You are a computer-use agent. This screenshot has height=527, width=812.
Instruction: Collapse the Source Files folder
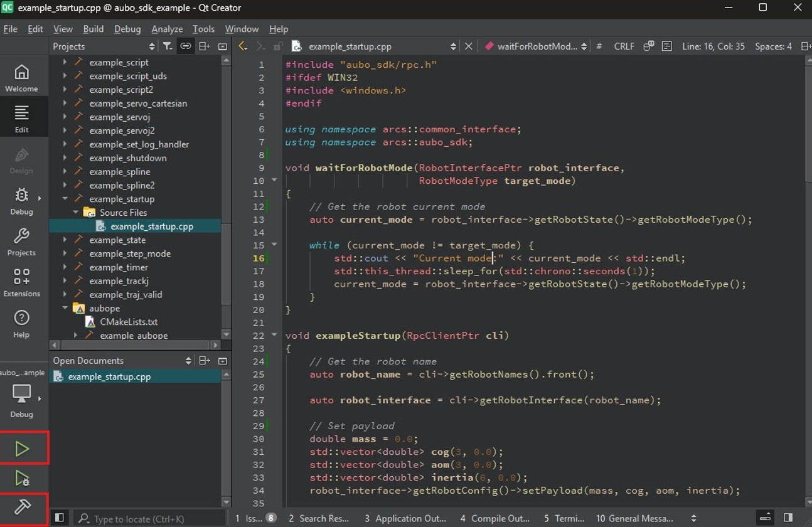click(76, 213)
